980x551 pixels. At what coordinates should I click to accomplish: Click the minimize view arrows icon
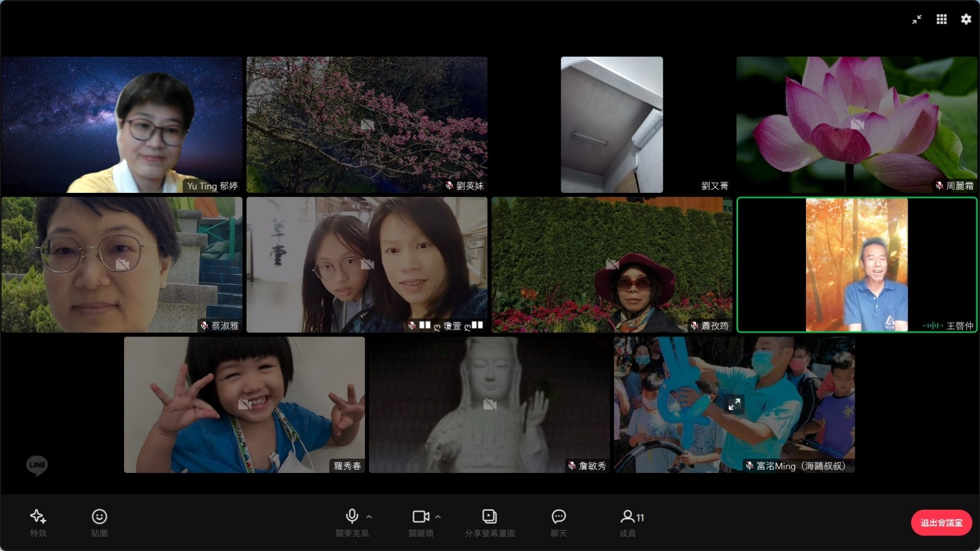[x=917, y=20]
